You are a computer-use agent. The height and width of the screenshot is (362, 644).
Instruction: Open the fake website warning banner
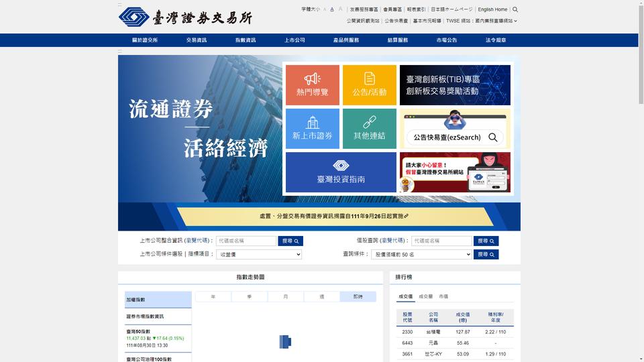click(x=455, y=172)
